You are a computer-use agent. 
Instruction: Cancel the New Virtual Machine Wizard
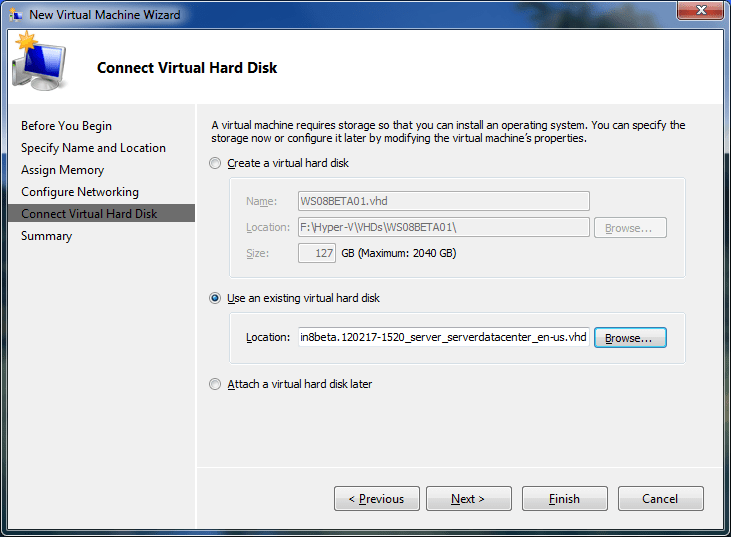pos(660,499)
